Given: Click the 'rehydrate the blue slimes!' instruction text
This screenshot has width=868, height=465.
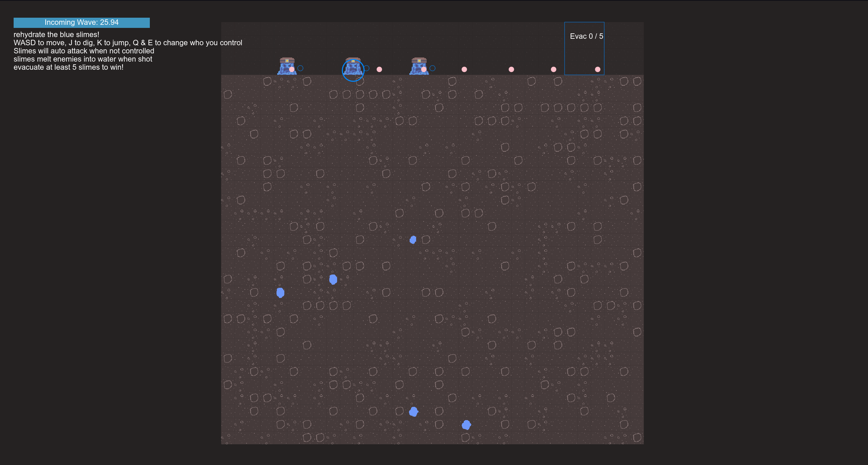Looking at the screenshot, I should (57, 35).
